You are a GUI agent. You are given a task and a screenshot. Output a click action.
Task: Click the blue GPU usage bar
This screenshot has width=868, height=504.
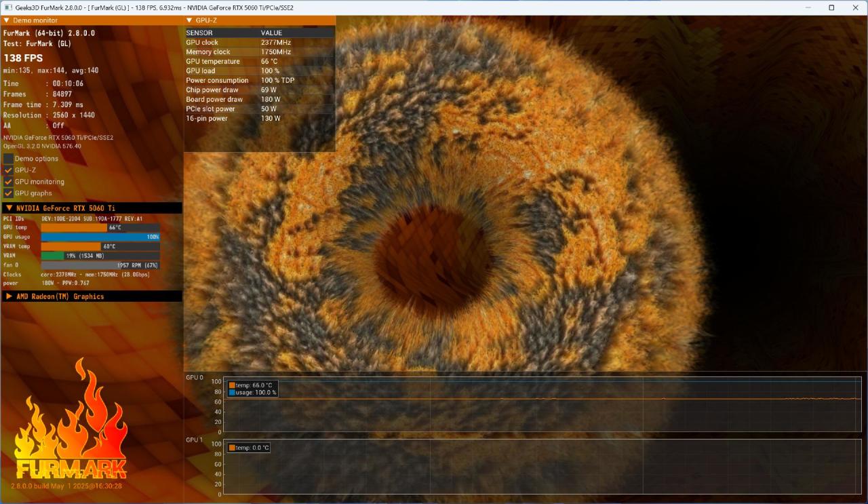100,237
